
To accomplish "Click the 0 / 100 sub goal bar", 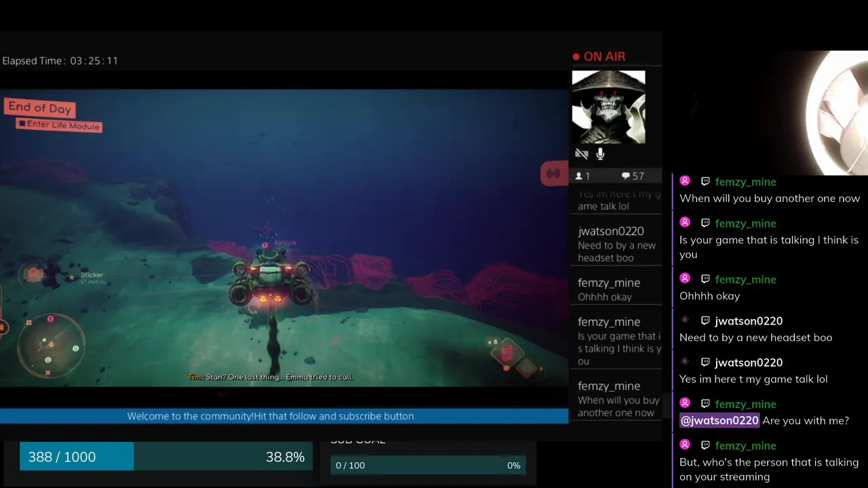I will click(427, 466).
